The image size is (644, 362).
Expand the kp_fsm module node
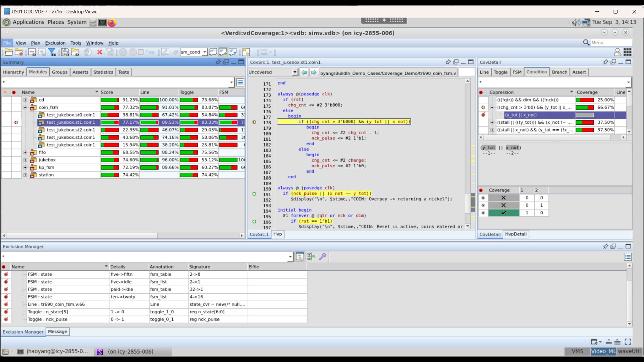[x=25, y=167]
